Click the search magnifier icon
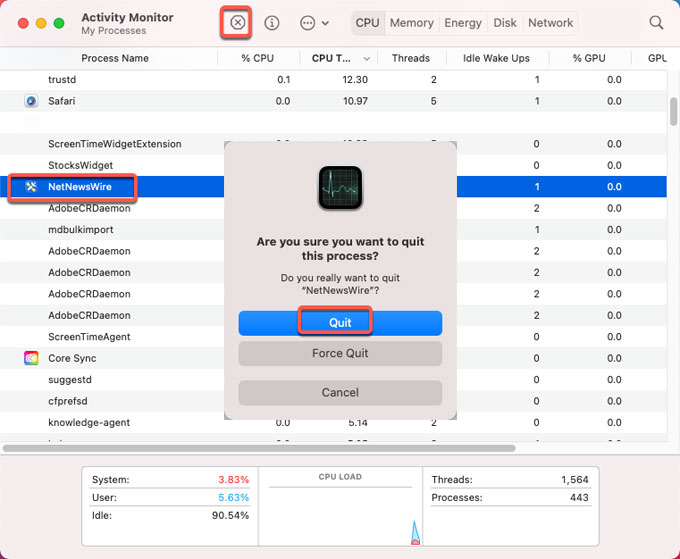This screenshot has height=559, width=680. point(656,22)
